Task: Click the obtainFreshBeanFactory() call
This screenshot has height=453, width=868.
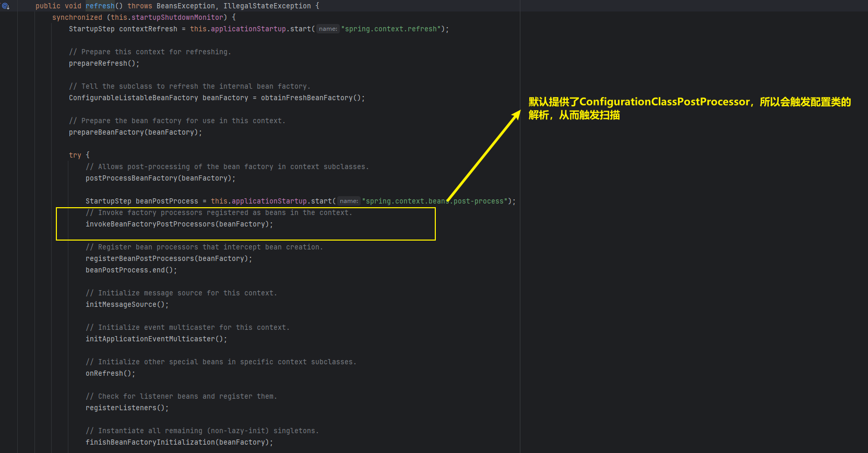Action: (313, 98)
